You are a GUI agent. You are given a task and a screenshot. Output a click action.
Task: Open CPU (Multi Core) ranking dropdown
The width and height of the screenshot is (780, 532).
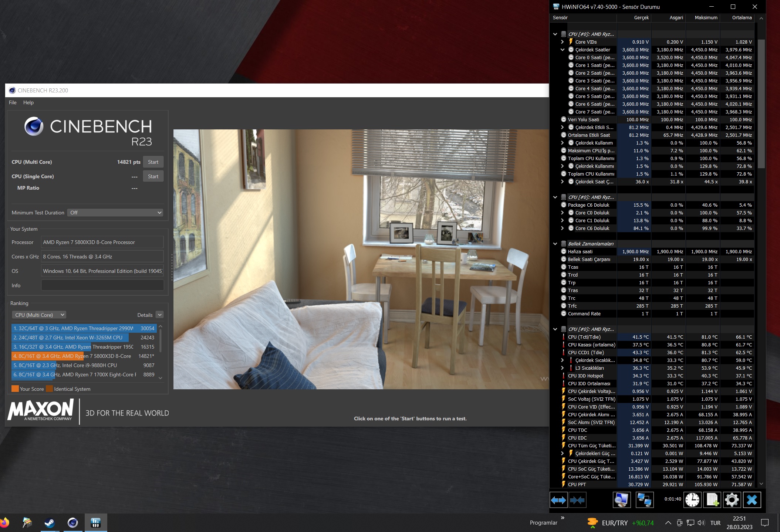pyautogui.click(x=39, y=315)
